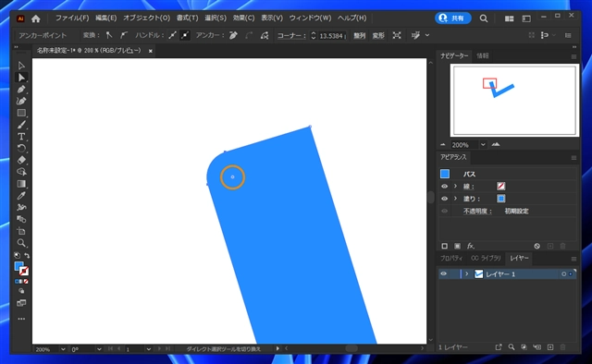Expand the 線 stroke attribute
The width and height of the screenshot is (592, 364).
coord(455,187)
